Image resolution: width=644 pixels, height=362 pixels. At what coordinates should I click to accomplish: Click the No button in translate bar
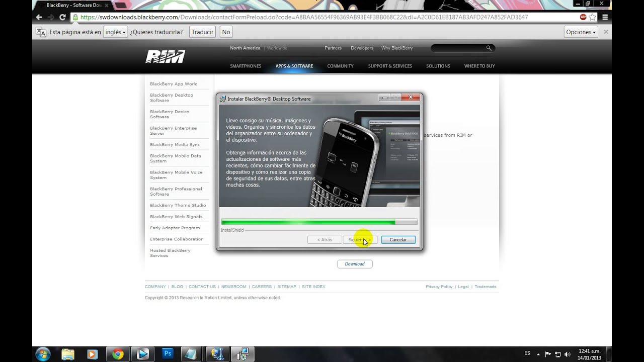pyautogui.click(x=226, y=32)
